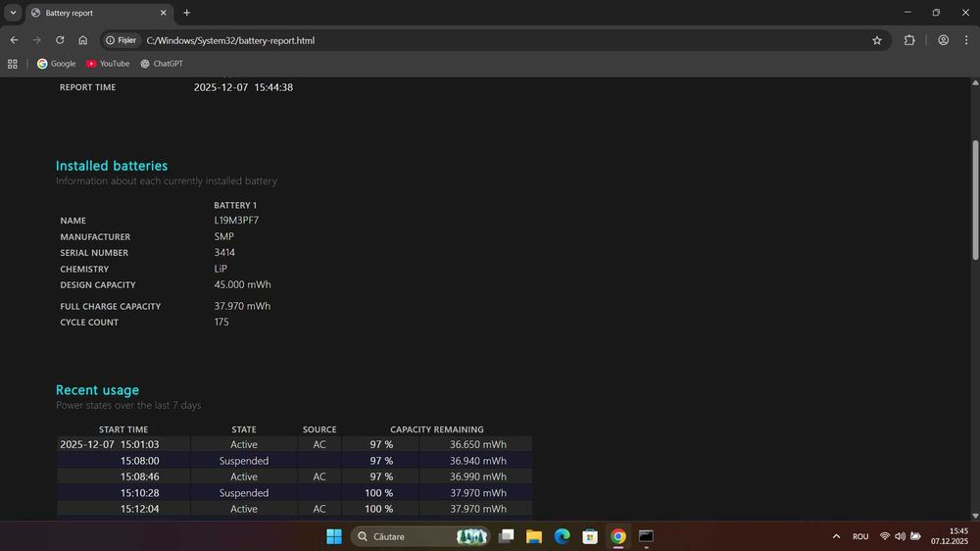980x551 pixels.
Task: Select the report time 2025-12-07 15:44:38
Action: (243, 87)
